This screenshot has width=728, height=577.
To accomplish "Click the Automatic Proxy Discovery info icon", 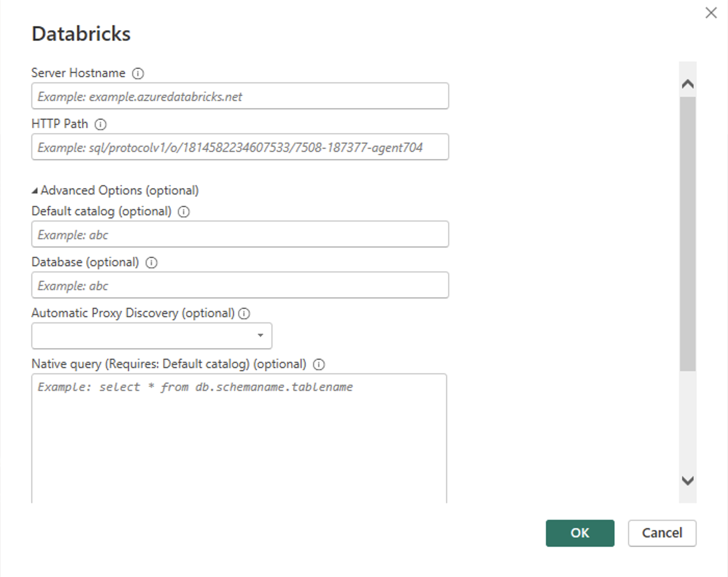I will coord(244,313).
